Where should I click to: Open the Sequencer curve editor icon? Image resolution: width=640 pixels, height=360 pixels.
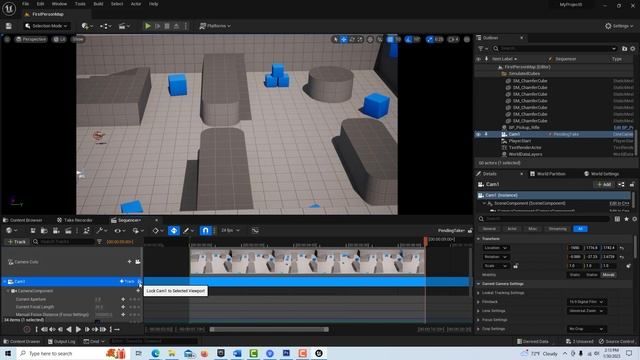click(x=255, y=231)
